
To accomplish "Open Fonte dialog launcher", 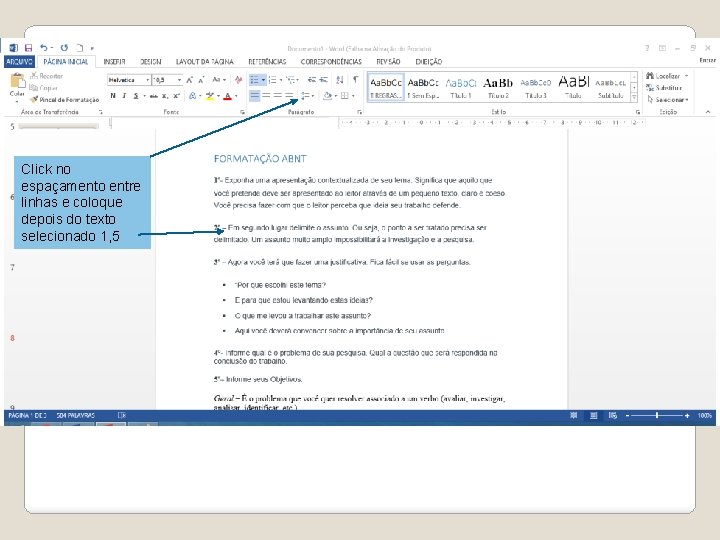I will (242, 112).
